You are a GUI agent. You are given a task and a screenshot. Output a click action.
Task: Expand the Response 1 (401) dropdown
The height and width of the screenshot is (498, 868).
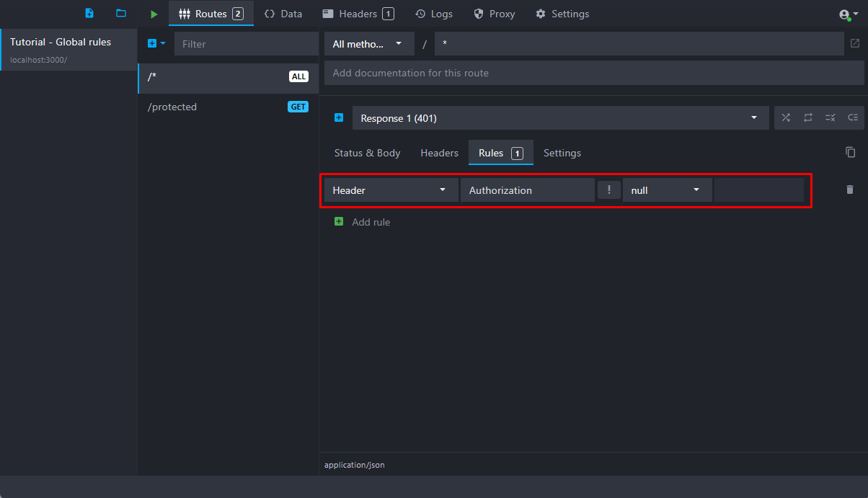pos(560,118)
